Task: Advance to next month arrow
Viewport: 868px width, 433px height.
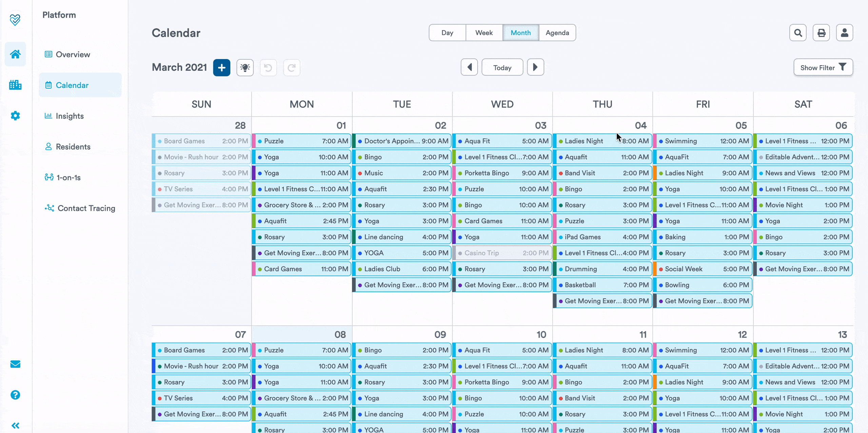Action: tap(535, 67)
